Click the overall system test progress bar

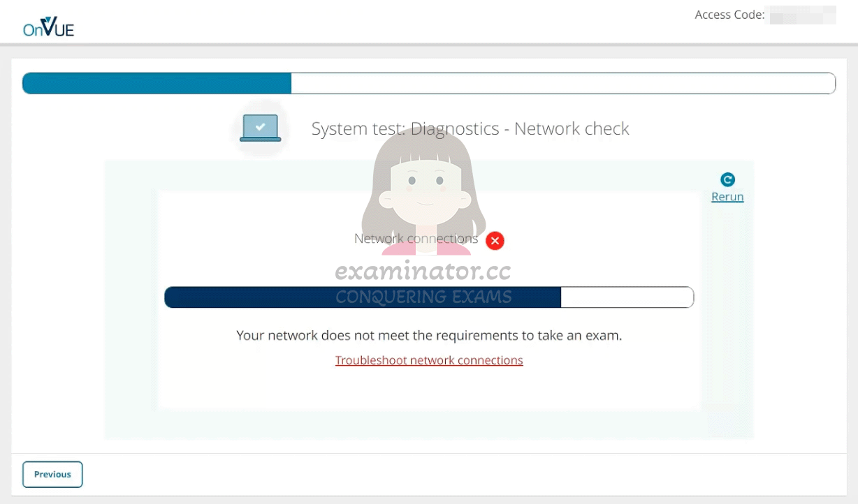tap(429, 83)
